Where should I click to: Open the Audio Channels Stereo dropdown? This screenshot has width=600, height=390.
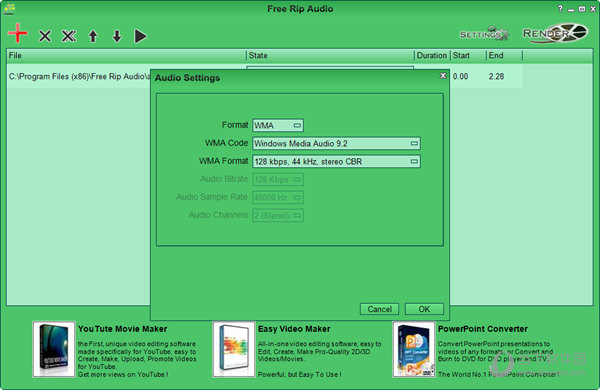(278, 215)
